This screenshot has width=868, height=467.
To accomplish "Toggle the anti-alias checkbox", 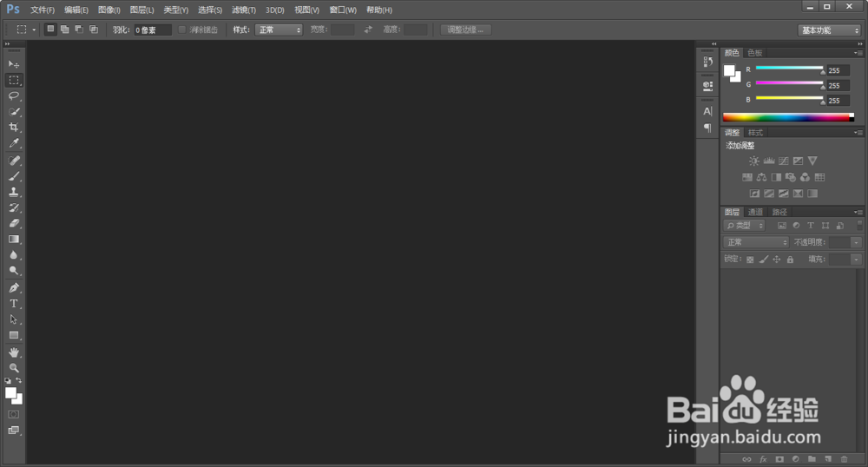I will tap(181, 30).
